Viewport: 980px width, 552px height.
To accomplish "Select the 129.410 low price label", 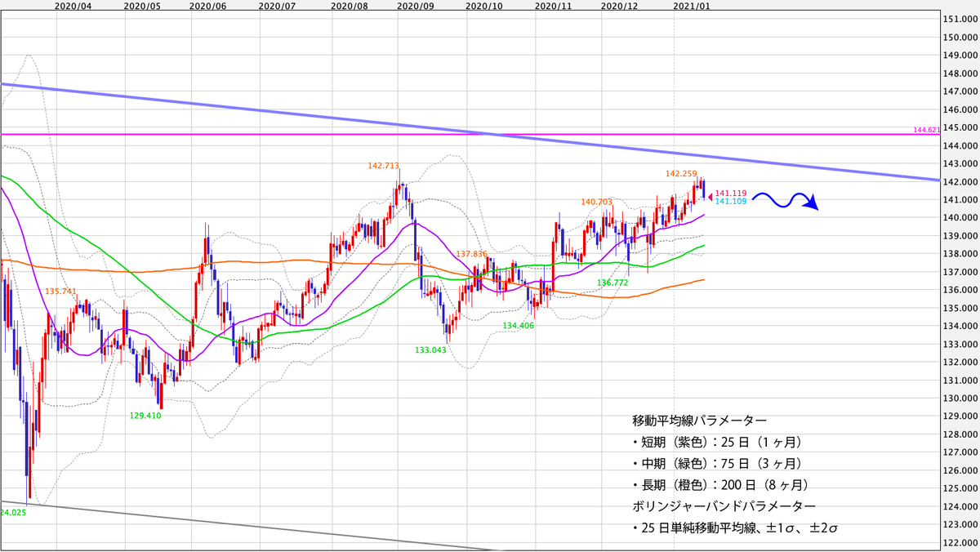I will tap(145, 416).
